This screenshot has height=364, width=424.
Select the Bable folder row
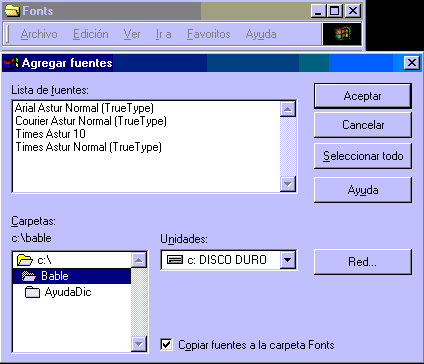coord(72,276)
